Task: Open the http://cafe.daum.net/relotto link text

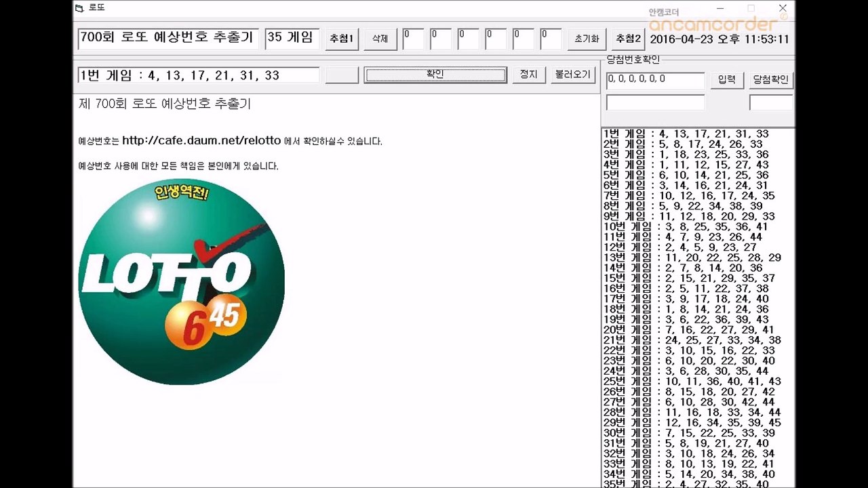Action: [x=201, y=141]
